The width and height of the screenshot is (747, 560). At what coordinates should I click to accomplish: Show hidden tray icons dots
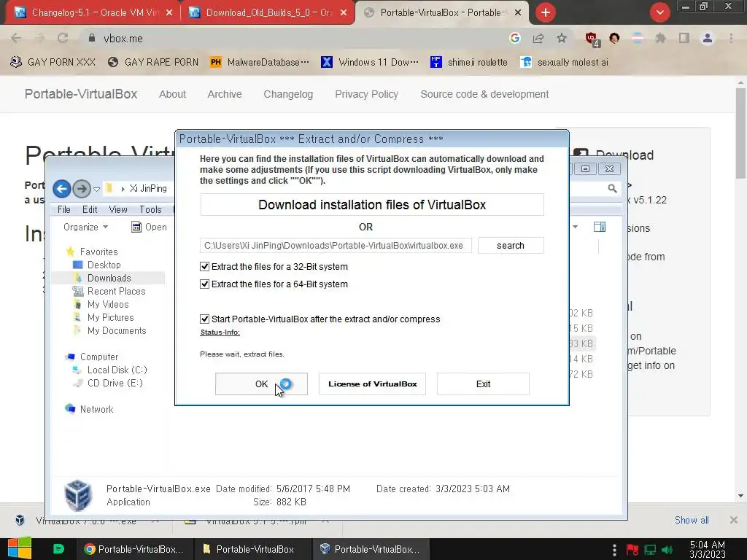coord(614,550)
